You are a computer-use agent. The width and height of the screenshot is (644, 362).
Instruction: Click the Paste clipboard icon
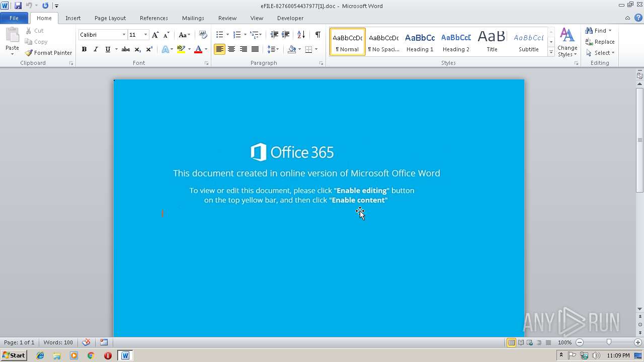point(12,35)
